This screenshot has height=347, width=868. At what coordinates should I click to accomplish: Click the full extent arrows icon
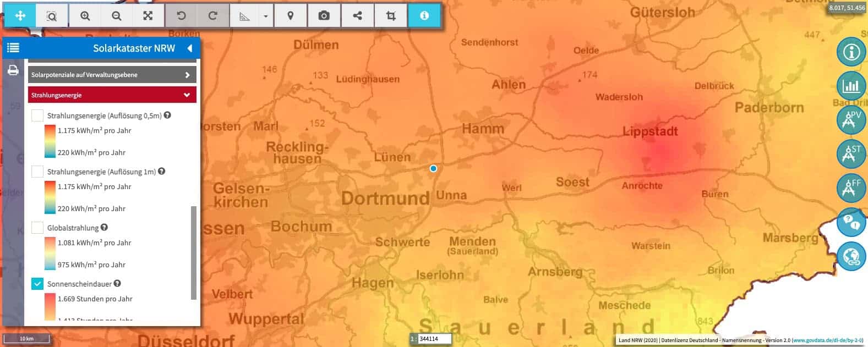148,16
